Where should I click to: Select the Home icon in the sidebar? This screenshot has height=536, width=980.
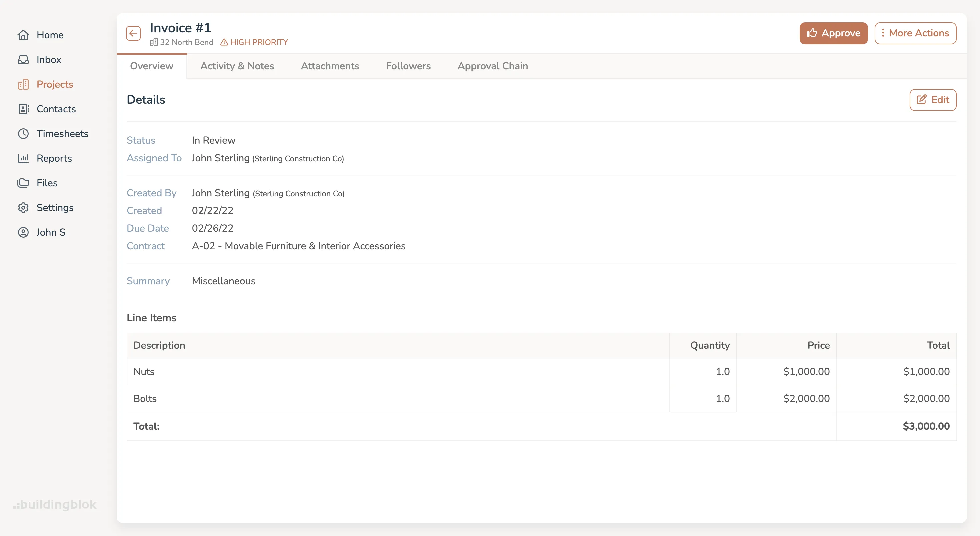24,35
